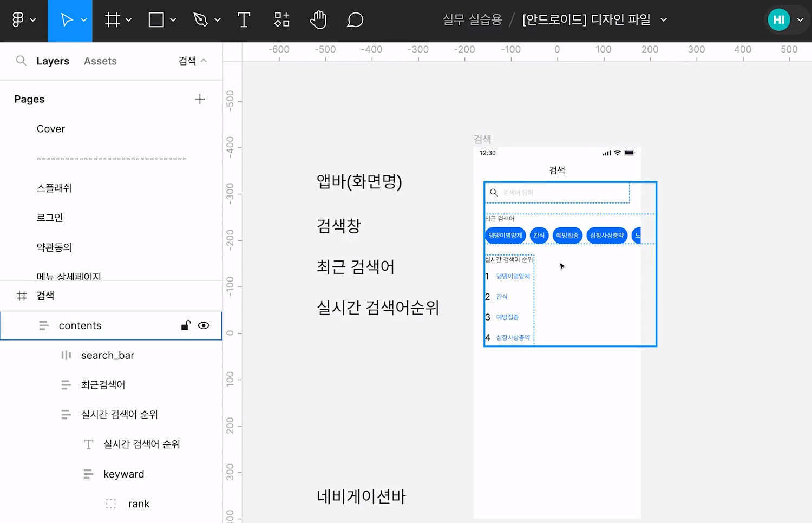Select the Hand tool
The image size is (812, 523).
click(318, 20)
